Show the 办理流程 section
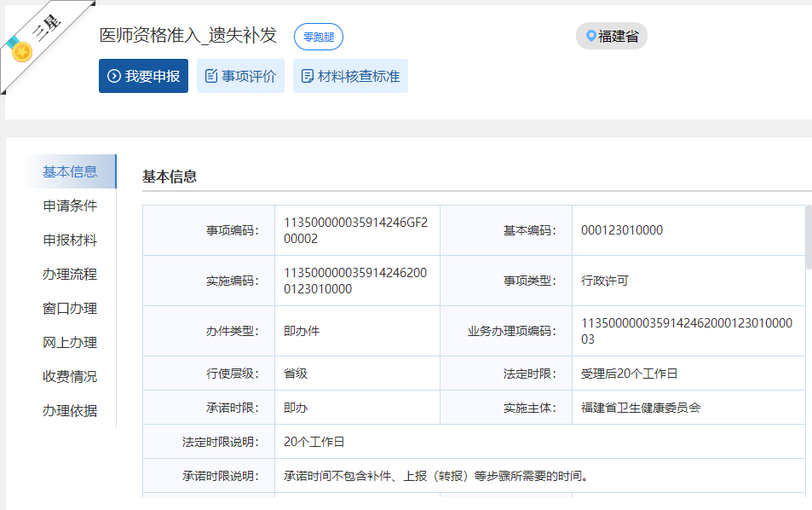 [70, 274]
